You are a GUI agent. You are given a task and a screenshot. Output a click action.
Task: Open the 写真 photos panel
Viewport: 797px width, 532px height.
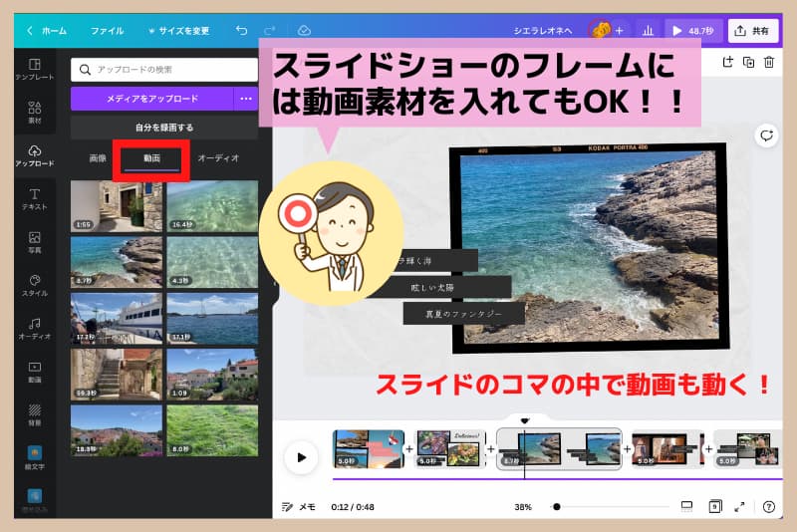click(x=35, y=242)
